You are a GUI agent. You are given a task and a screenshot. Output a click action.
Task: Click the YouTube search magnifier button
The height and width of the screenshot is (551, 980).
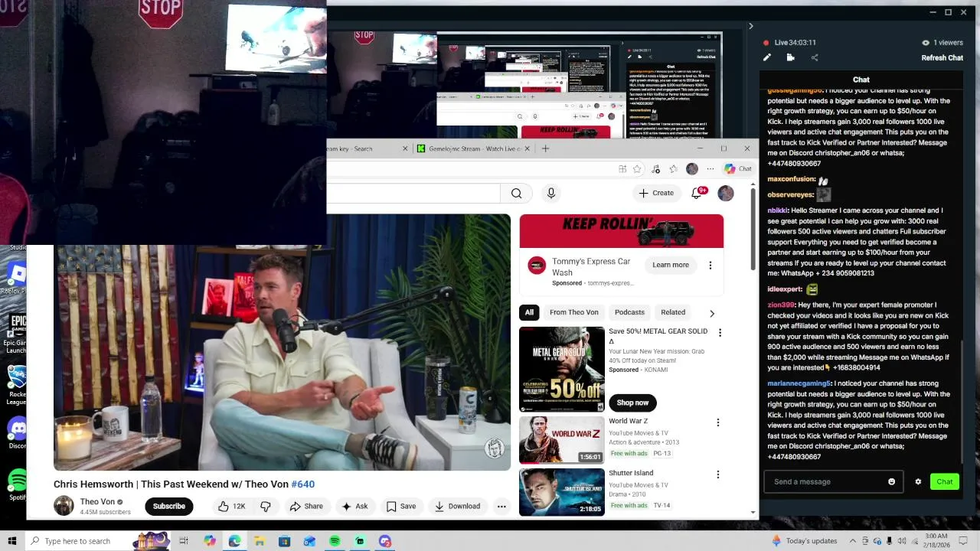516,194
